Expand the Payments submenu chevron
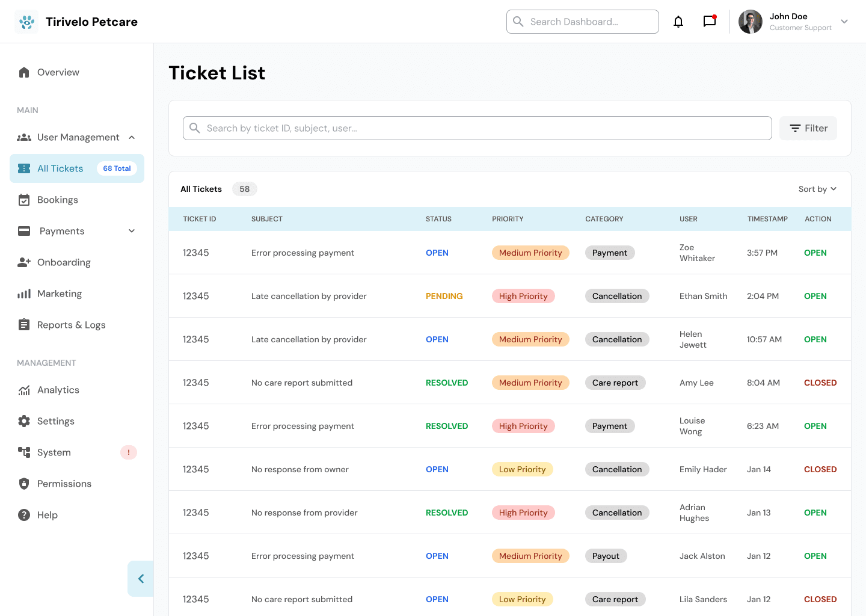This screenshot has height=616, width=866. click(132, 231)
